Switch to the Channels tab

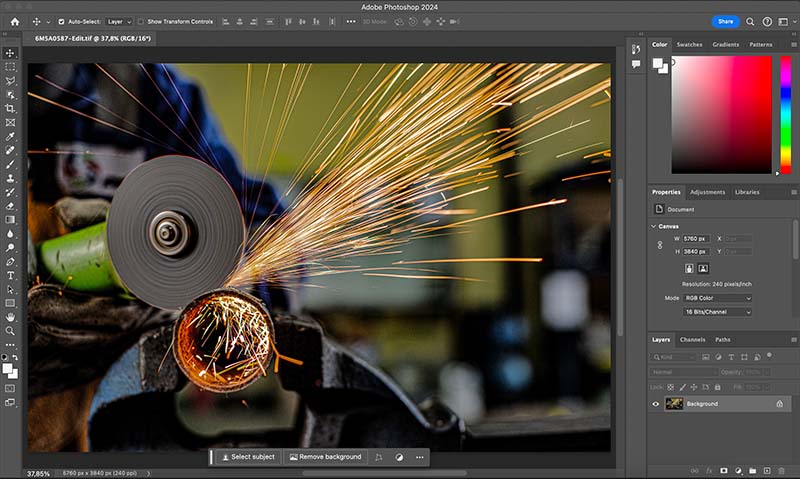[692, 340]
